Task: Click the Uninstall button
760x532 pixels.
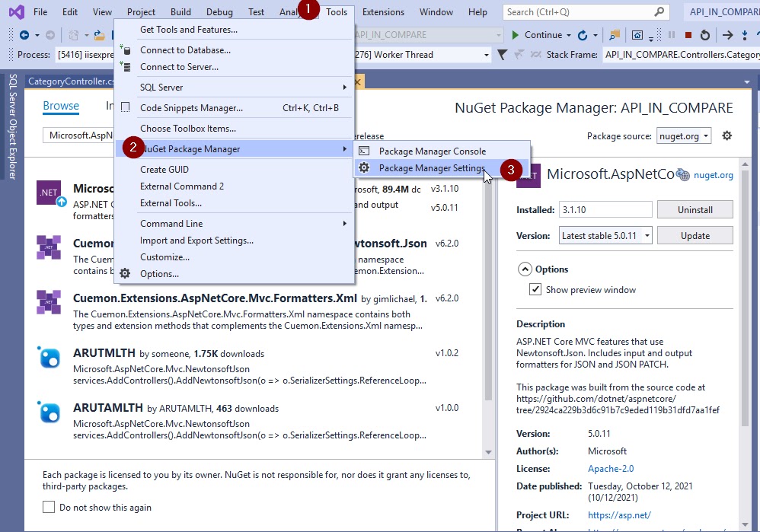Action: (695, 209)
